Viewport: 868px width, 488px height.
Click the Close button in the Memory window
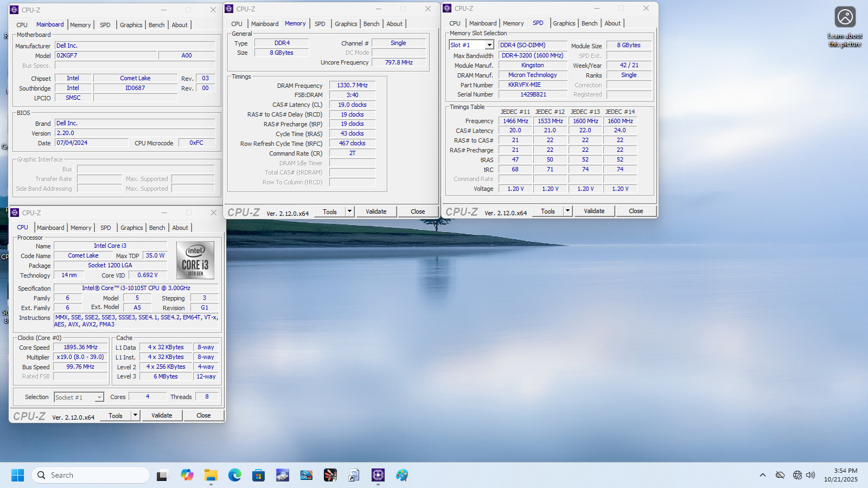click(418, 211)
